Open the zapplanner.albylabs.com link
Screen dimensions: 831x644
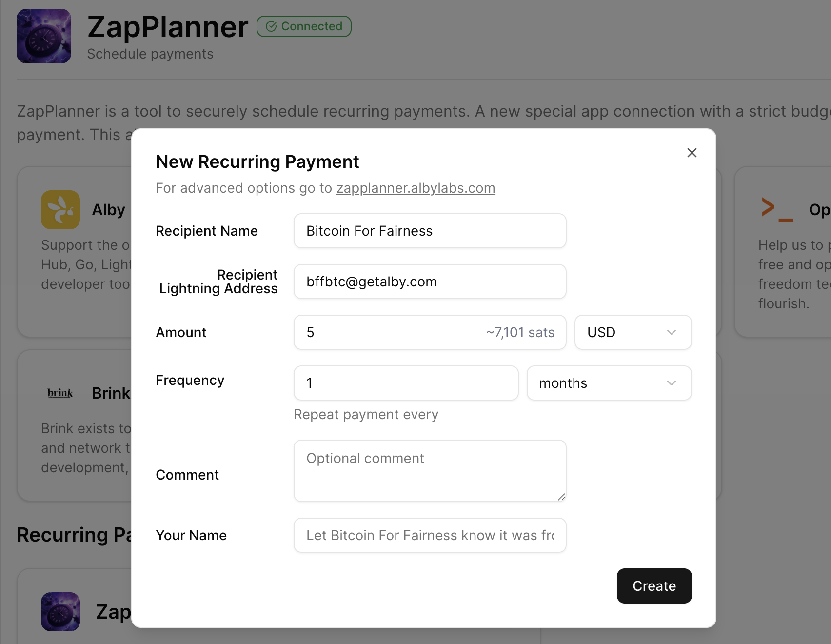[x=415, y=188]
